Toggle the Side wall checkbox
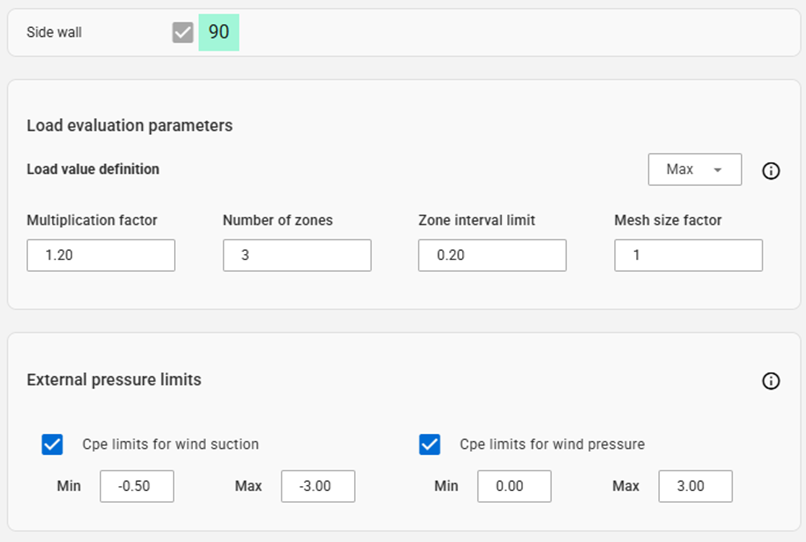Screen dimensions: 806x542 pyautogui.click(x=182, y=32)
